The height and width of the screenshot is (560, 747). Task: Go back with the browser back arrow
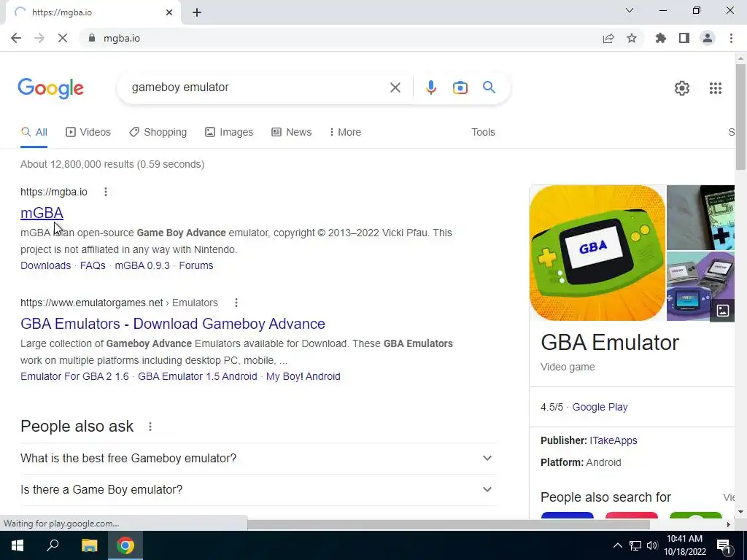[16, 38]
